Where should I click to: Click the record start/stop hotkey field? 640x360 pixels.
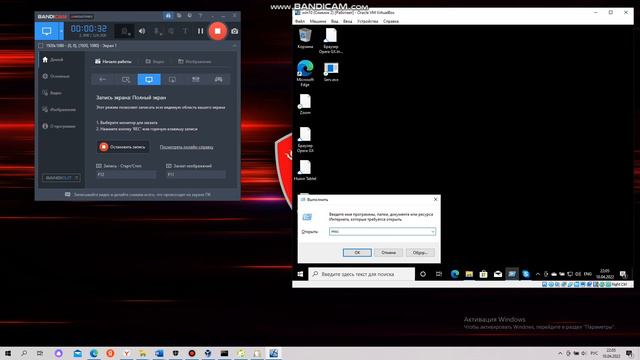pos(126,174)
